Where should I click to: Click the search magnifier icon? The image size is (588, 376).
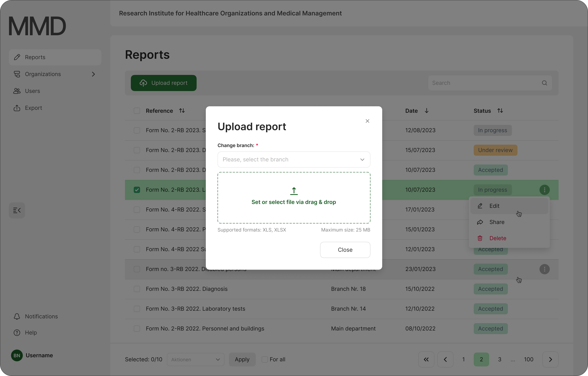click(x=544, y=83)
